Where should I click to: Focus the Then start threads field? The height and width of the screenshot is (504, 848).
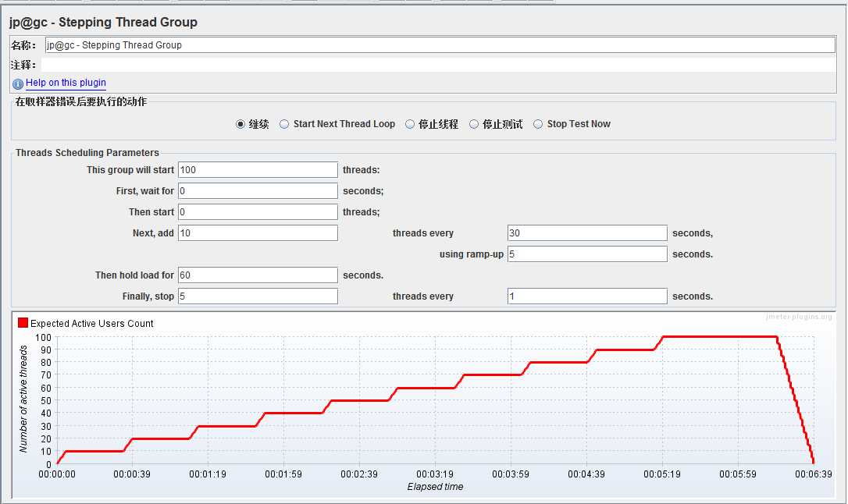(258, 211)
